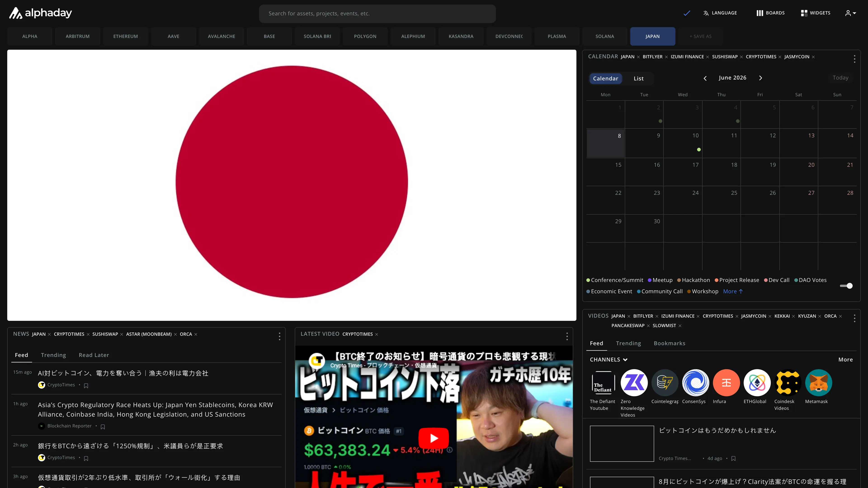868x488 pixels.
Task: Select The Defiant Youtube channel
Action: [x=603, y=382]
